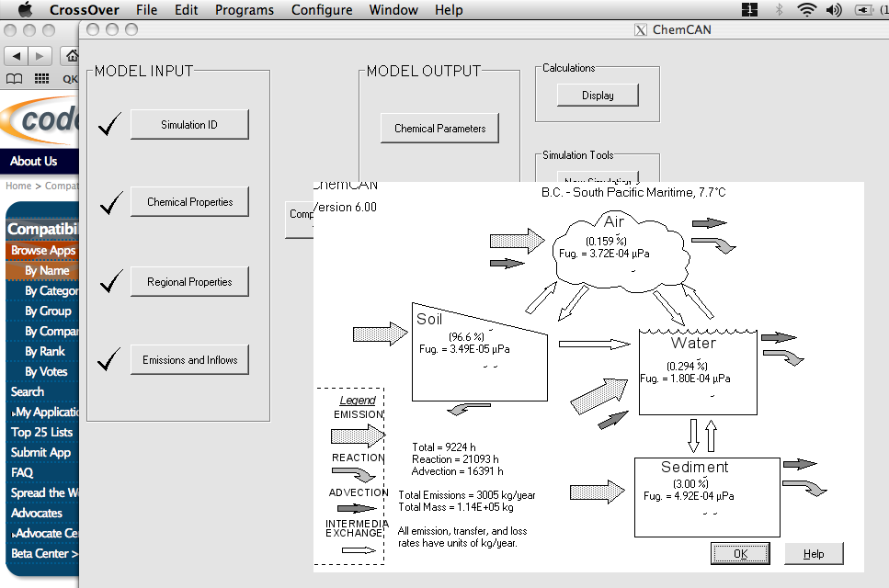The image size is (889, 588).
Task: Click the Safari forward arrow button
Action: pyautogui.click(x=40, y=56)
